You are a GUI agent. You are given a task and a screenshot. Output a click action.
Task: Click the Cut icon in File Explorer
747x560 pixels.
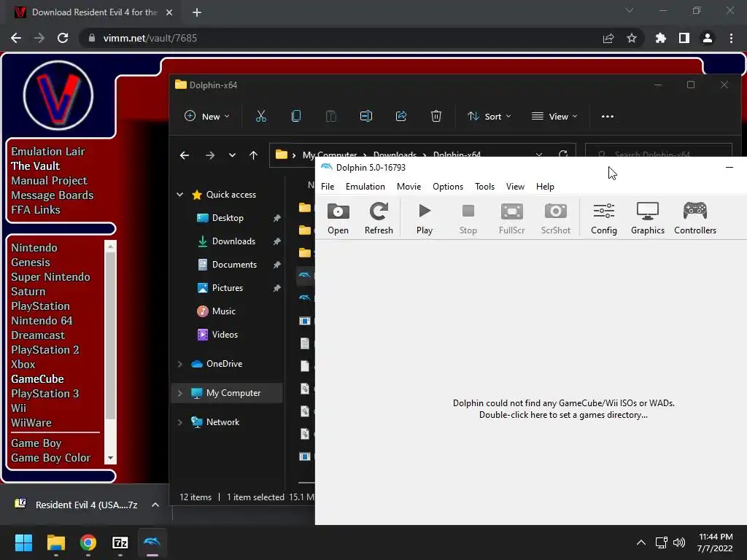point(261,116)
